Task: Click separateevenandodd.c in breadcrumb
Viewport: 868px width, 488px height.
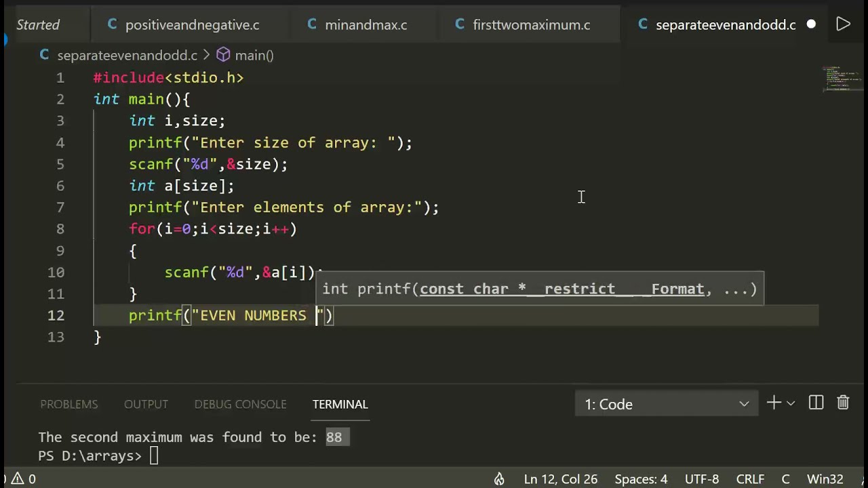Action: click(127, 55)
